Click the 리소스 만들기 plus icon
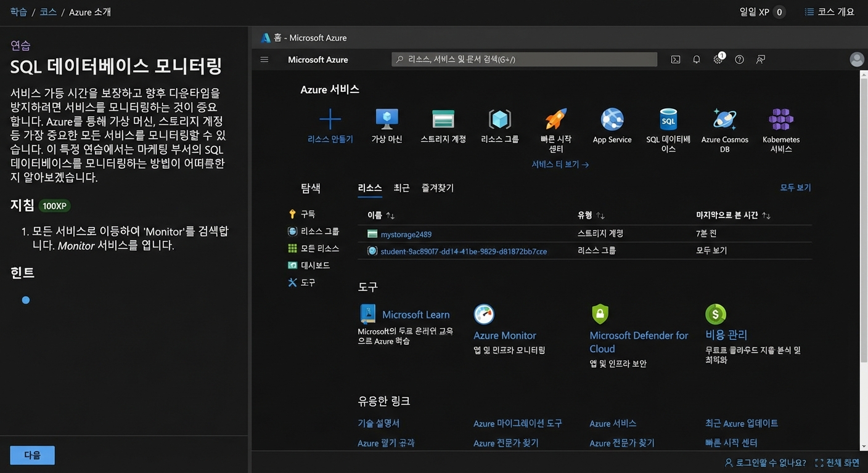The height and width of the screenshot is (473, 868). click(330, 119)
